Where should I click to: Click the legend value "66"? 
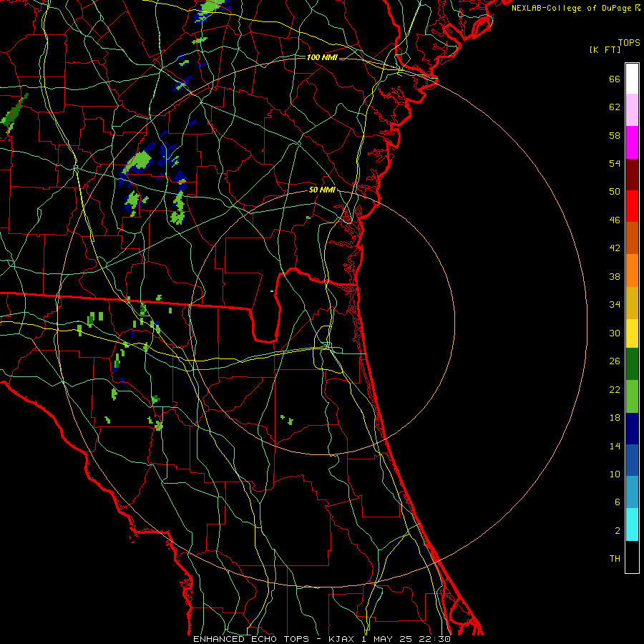615,79
